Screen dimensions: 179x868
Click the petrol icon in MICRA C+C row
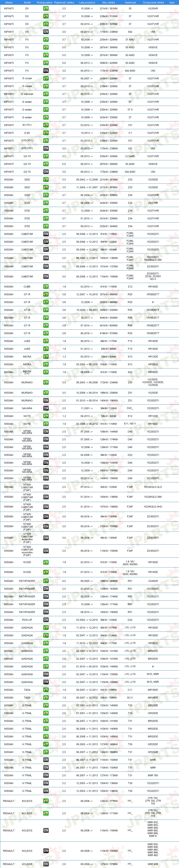46,372
